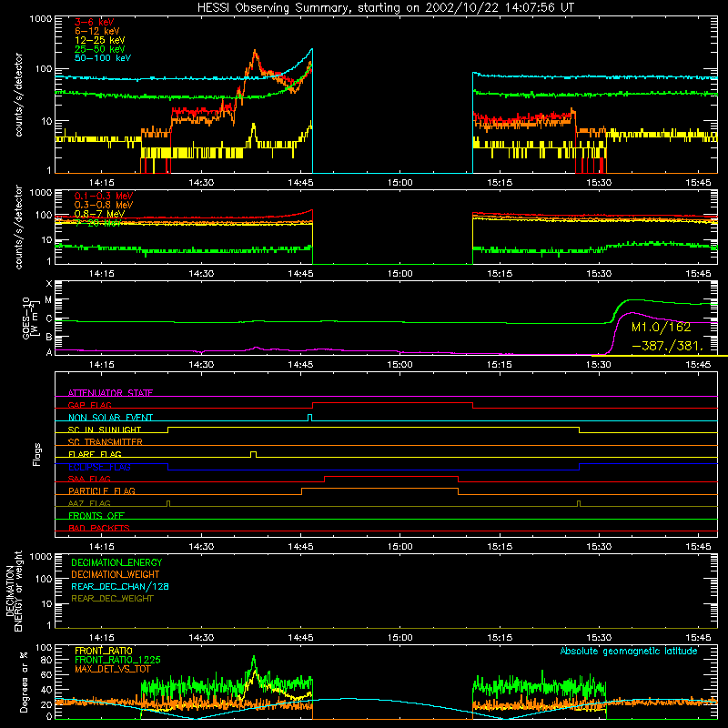Click the MAX_DET_VS_TOT legend label
Image resolution: width=728 pixels, height=728 pixels.
112,669
